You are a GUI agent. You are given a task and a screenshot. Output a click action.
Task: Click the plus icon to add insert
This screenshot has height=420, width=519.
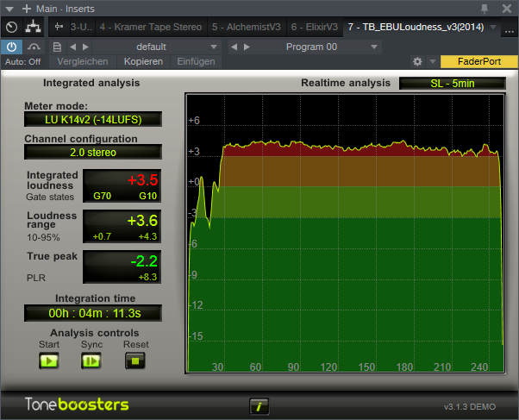point(27,9)
